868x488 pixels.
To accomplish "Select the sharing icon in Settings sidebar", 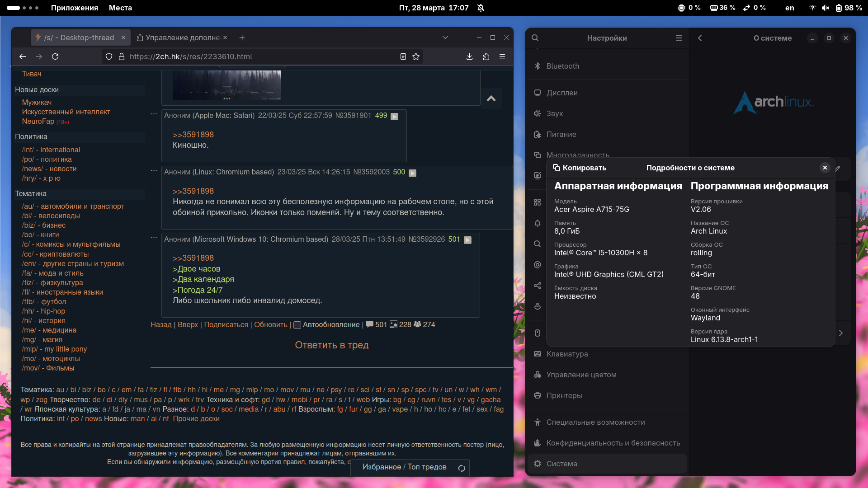I will 537,286.
